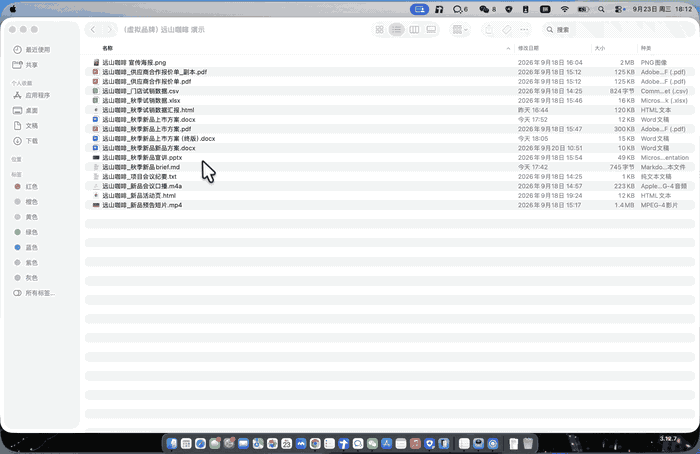Open the group-by dropdown in toolbar
Screen dimensions: 700x454
pyautogui.click(x=460, y=29)
